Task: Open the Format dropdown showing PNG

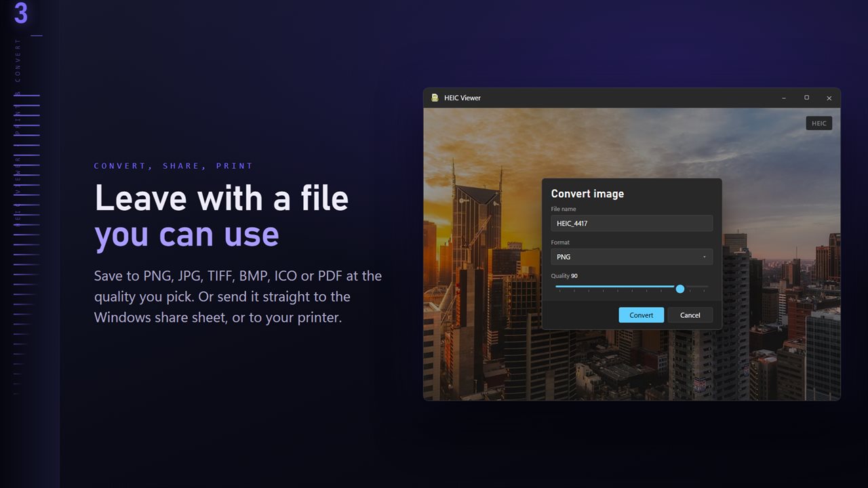Action: pyautogui.click(x=631, y=257)
